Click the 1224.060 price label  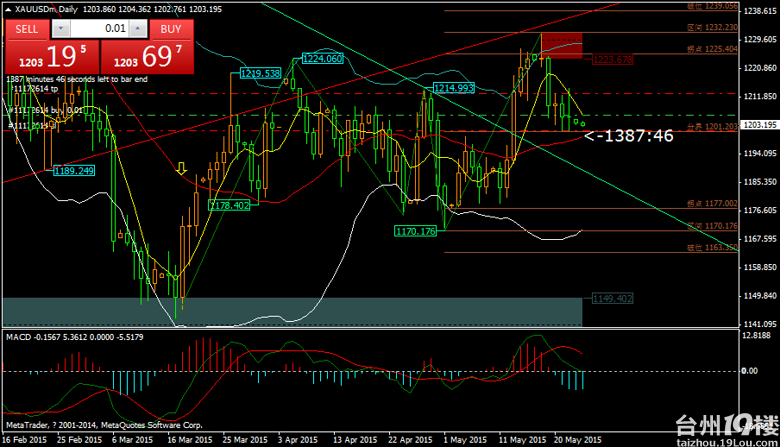pos(322,59)
